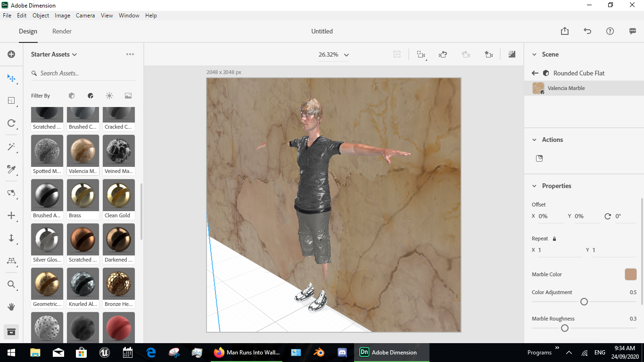This screenshot has width=644, height=362.
Task: Go back from Rounded Cube Flat
Action: click(x=535, y=73)
